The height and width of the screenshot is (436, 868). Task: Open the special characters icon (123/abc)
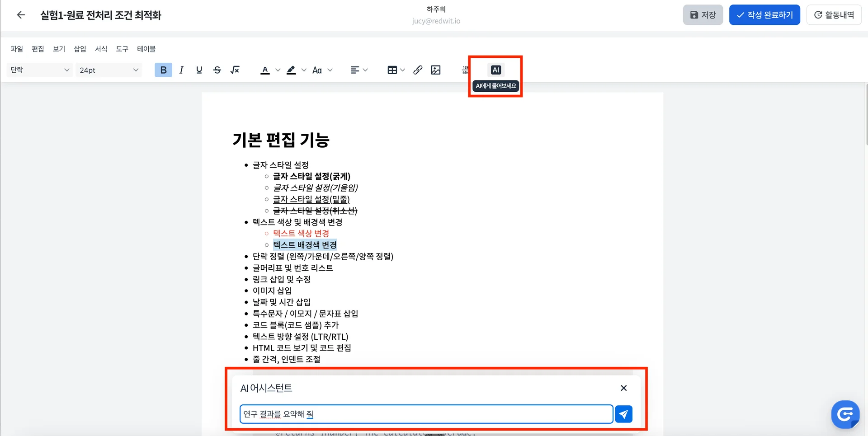[465, 70]
